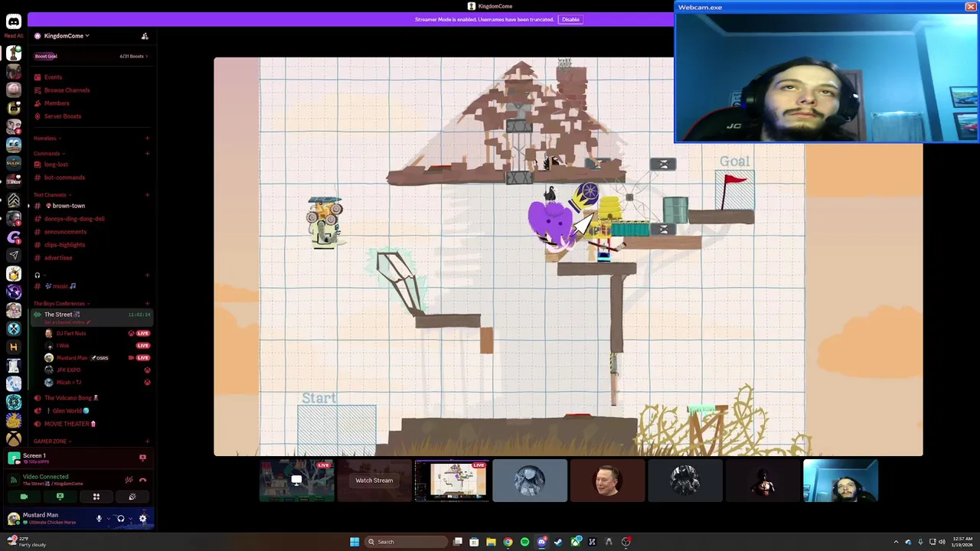Open the clips-highlights channel
Screen dimensions: 980x551
pos(64,245)
